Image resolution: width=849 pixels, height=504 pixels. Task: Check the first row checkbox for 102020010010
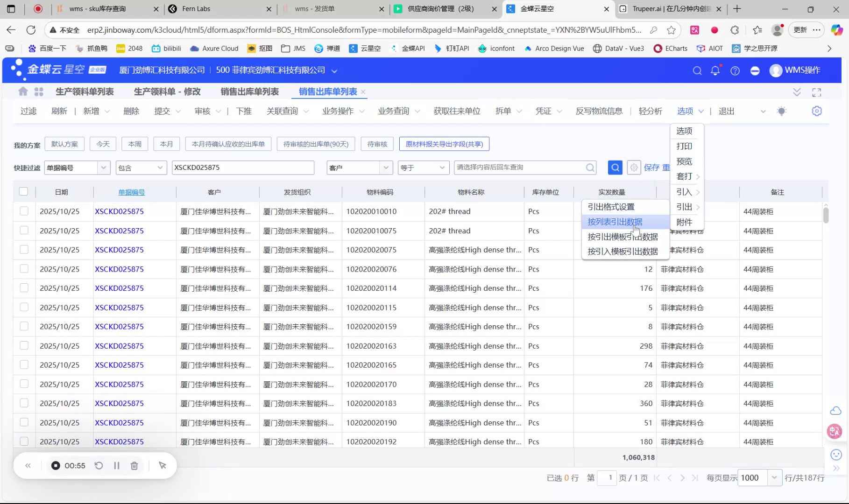24,211
